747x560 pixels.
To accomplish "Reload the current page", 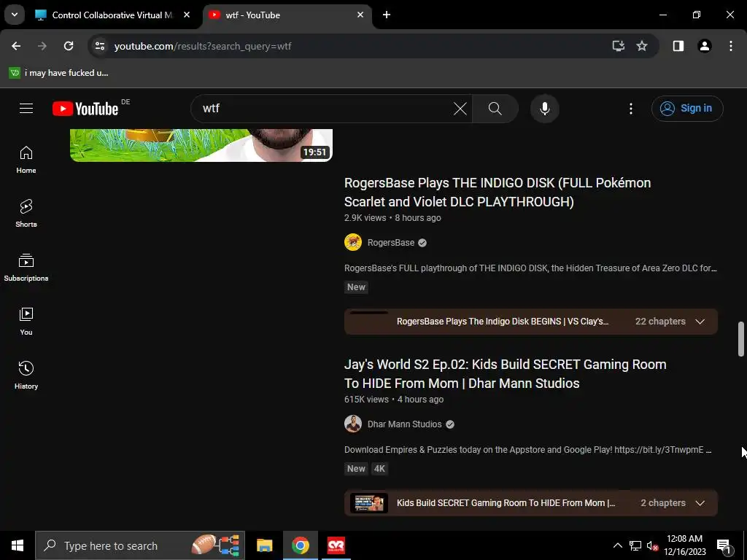I will coord(69,46).
